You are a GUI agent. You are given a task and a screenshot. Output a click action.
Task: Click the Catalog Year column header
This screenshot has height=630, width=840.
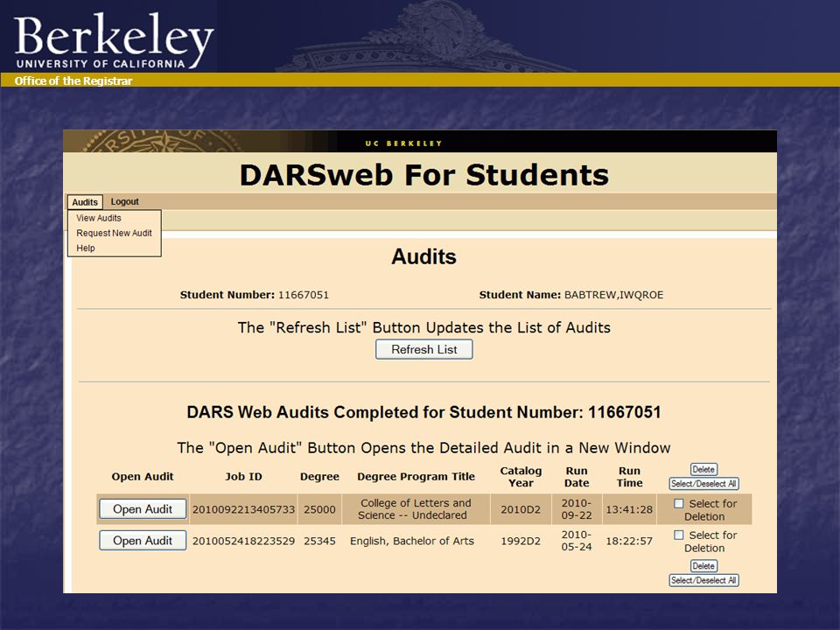521,477
